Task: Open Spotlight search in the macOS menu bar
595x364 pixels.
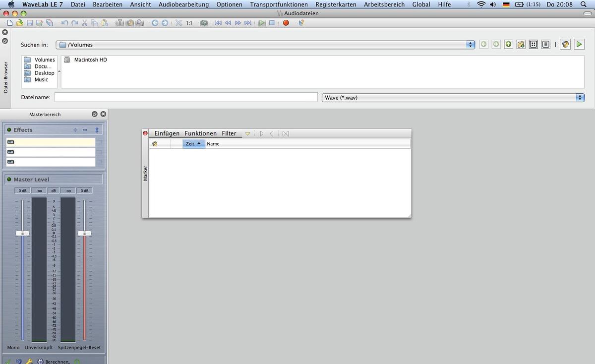Action: (x=583, y=4)
